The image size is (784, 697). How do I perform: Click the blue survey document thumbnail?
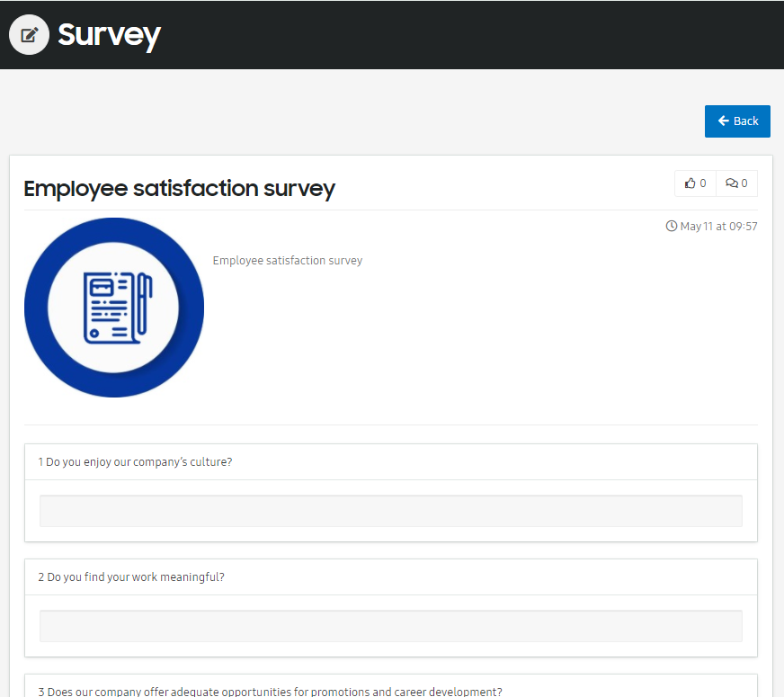pyautogui.click(x=114, y=308)
